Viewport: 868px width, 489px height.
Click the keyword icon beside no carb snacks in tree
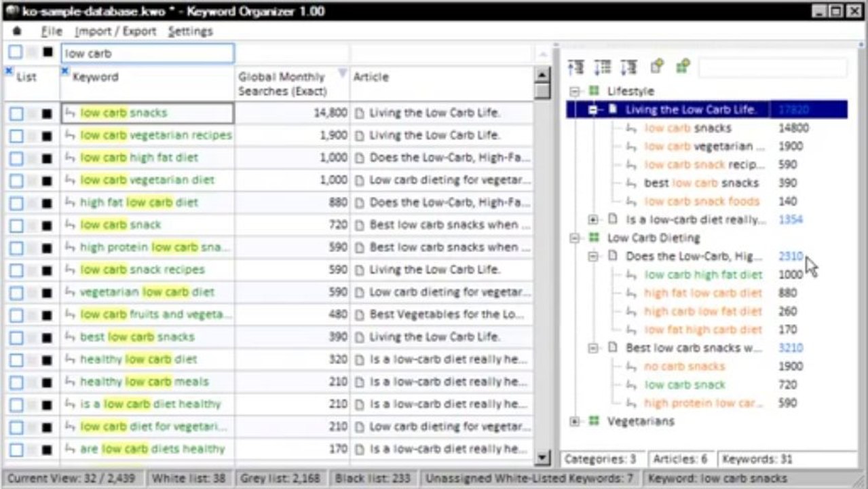(x=631, y=366)
